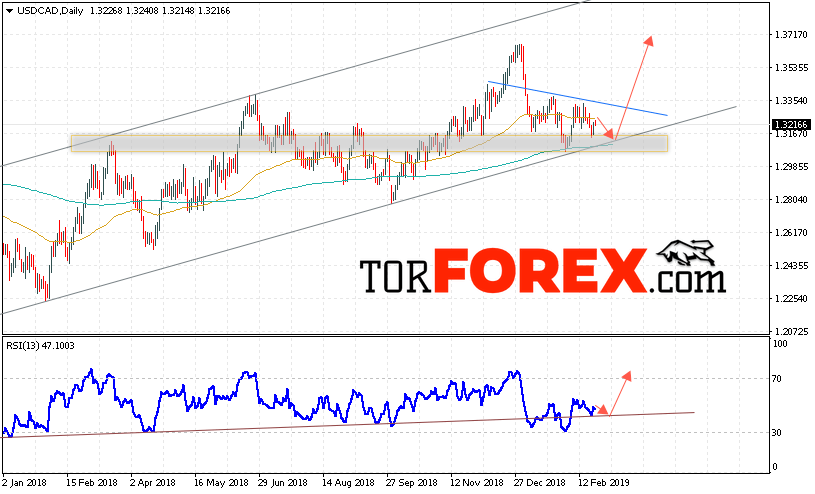Select the 1.22540 price axis label

click(791, 298)
